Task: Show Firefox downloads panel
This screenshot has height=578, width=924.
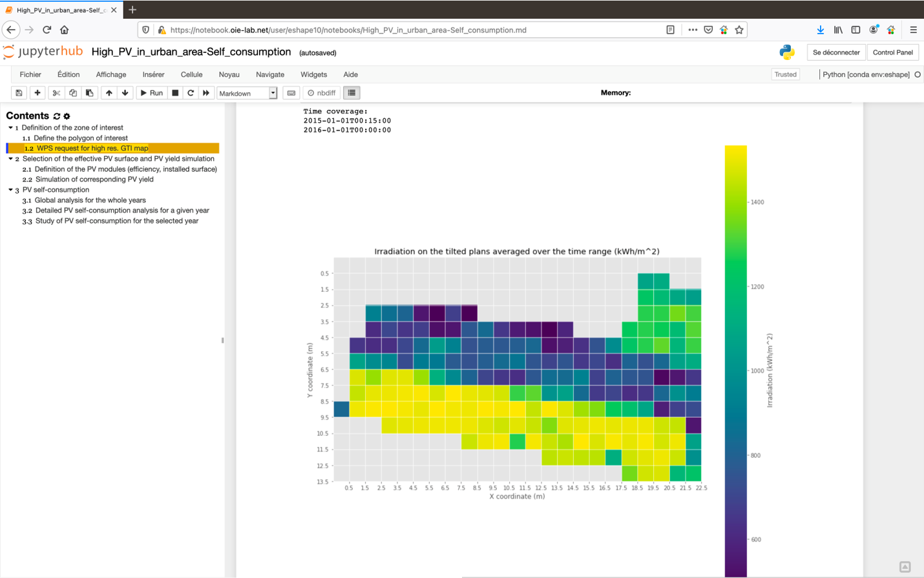Action: [821, 30]
